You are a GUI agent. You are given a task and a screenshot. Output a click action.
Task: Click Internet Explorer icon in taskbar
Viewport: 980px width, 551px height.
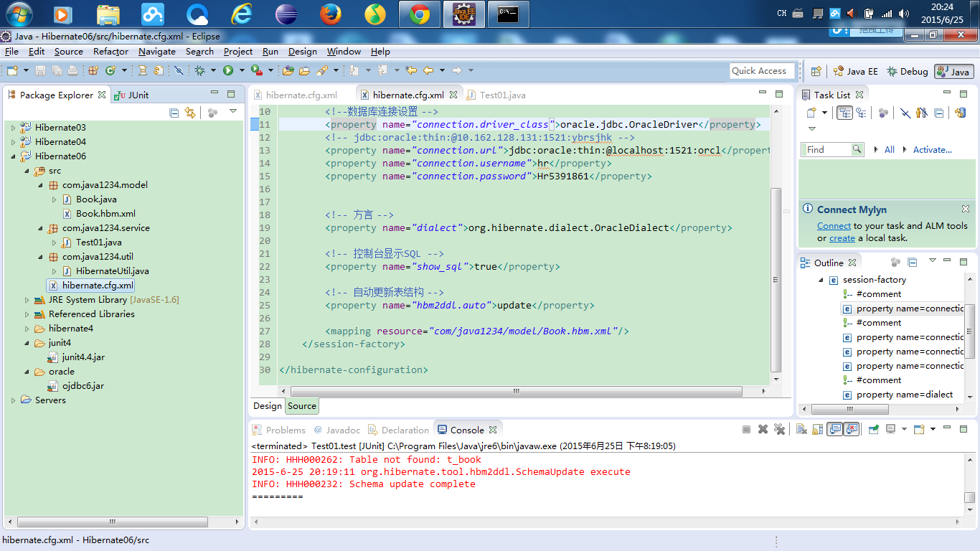tap(242, 14)
